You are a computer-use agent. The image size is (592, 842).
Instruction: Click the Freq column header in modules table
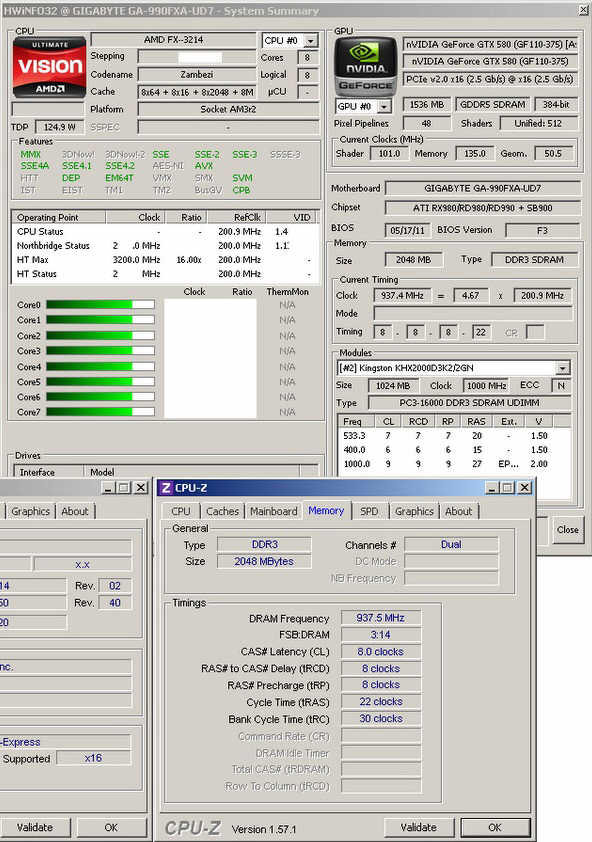coord(357,422)
